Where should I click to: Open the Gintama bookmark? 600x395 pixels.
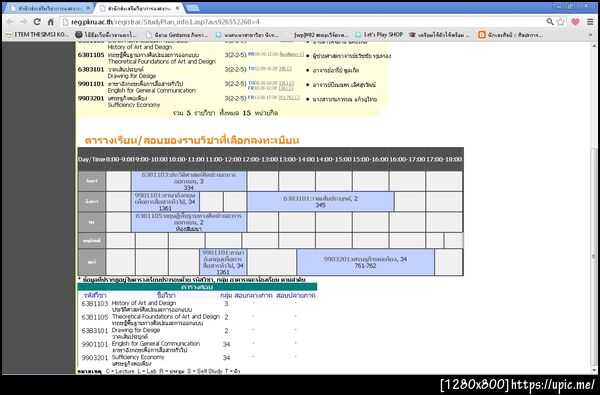click(x=177, y=35)
